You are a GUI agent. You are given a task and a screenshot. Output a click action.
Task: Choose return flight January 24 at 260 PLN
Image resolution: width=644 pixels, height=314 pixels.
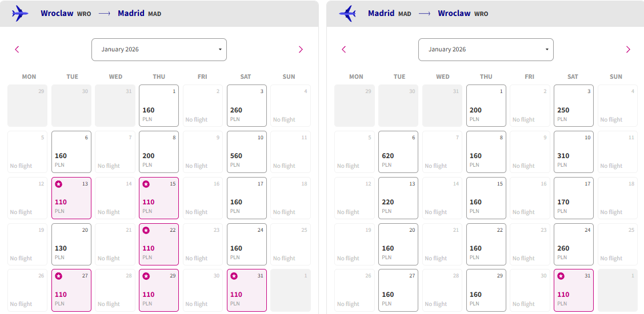[x=574, y=244]
